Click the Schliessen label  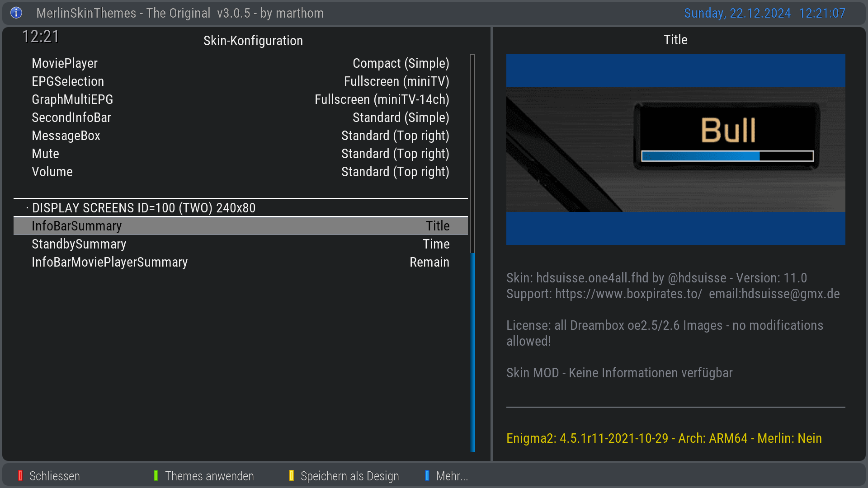54,476
